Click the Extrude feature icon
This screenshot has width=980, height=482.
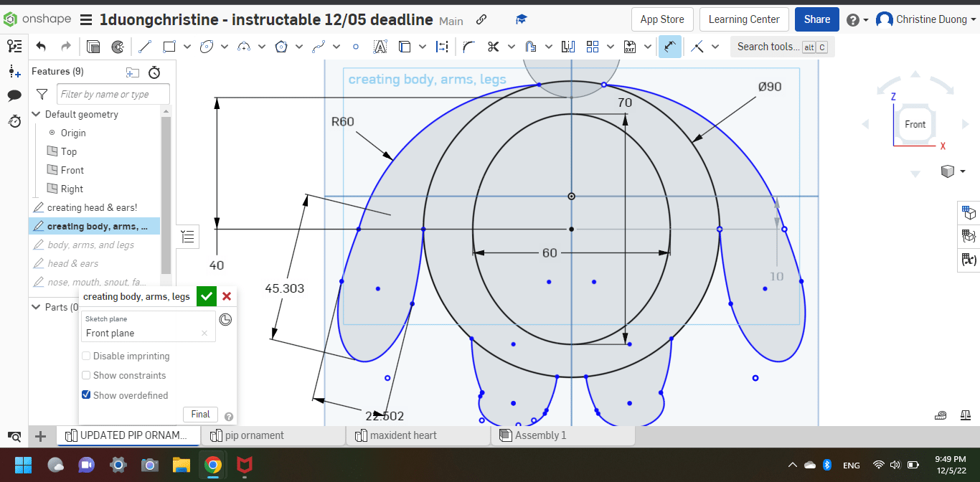pos(93,47)
